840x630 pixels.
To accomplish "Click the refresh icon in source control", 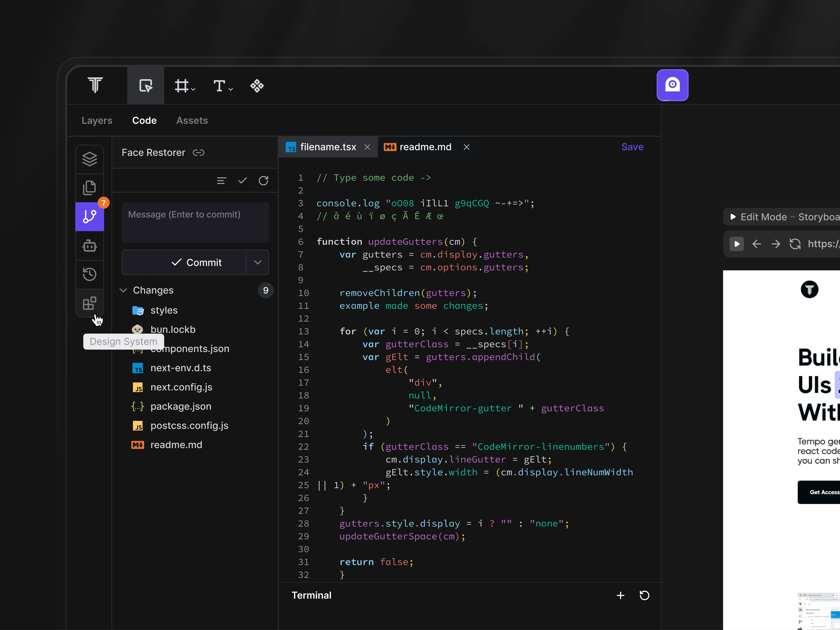I will (264, 181).
